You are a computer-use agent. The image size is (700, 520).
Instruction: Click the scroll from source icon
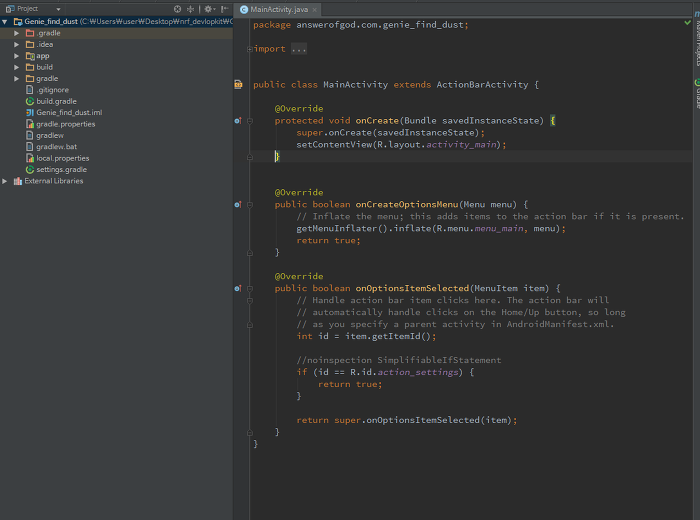coord(177,8)
